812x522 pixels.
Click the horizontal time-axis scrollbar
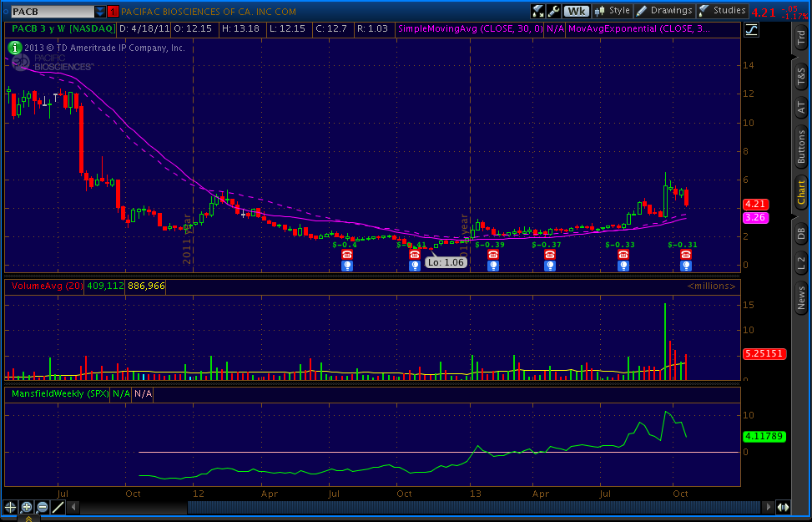(x=476, y=507)
